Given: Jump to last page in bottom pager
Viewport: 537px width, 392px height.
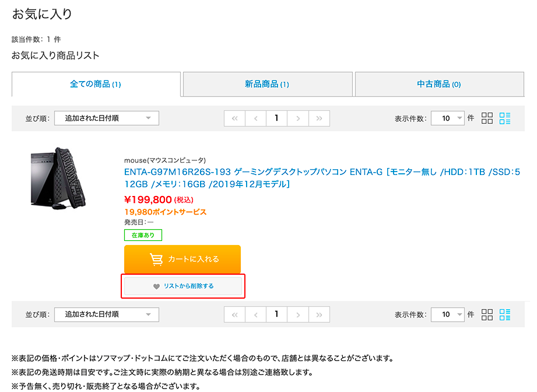Looking at the screenshot, I should [319, 314].
